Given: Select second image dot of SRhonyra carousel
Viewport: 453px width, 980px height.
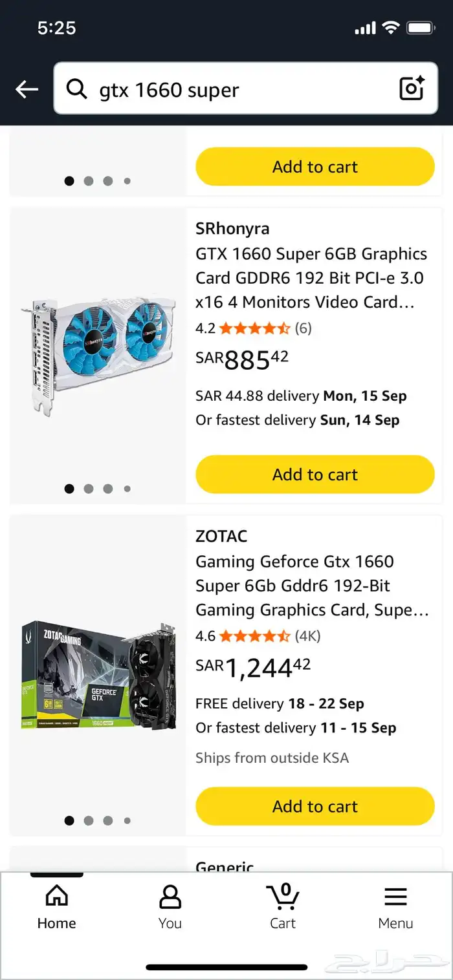Looking at the screenshot, I should click(89, 489).
